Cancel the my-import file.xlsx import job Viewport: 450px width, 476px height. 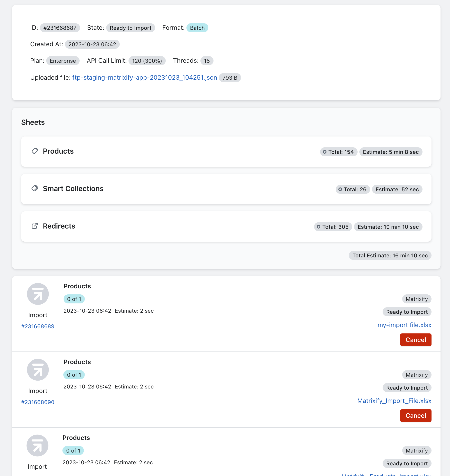pos(416,340)
